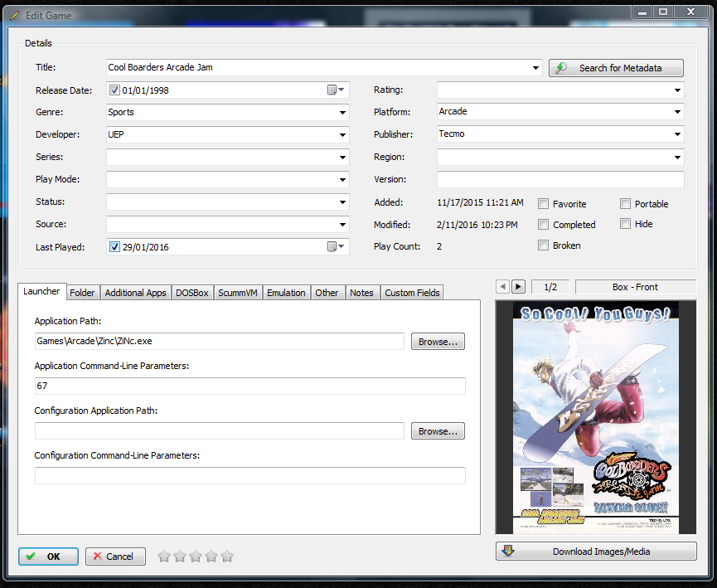This screenshot has width=717, height=588.
Task: Close the Edit Game window
Action: (x=691, y=12)
